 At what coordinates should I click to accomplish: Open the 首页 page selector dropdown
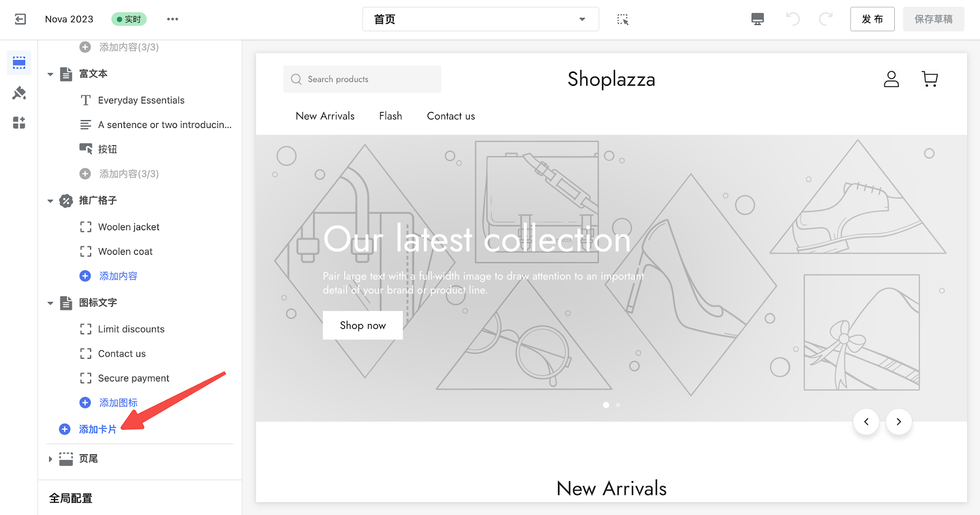pyautogui.click(x=480, y=19)
